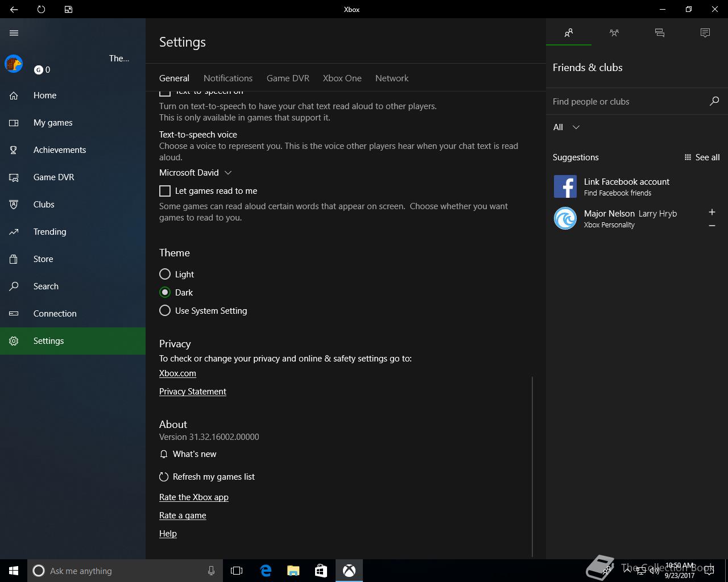Click the Xbox app taskbar icon
The image size is (728, 582).
[349, 571]
